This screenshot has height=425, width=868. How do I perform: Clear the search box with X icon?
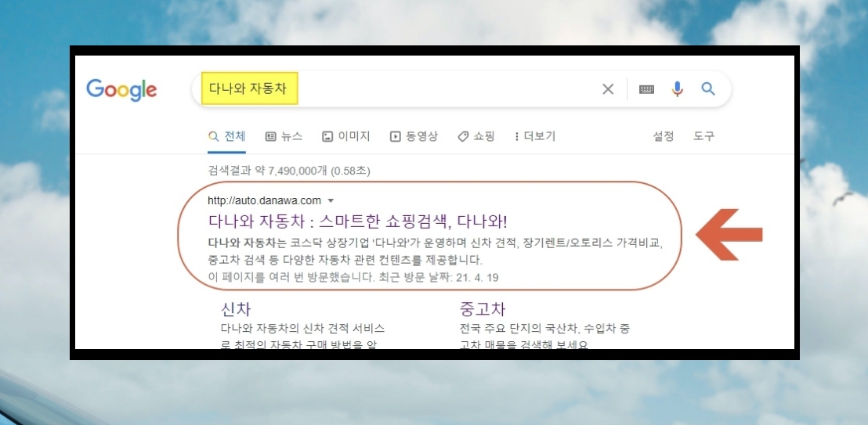tap(608, 89)
